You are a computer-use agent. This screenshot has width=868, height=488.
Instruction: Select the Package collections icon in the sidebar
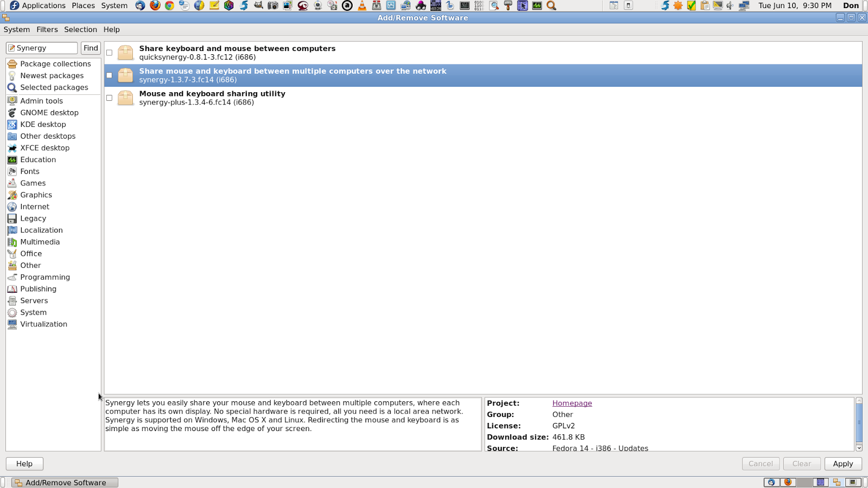coord(12,64)
